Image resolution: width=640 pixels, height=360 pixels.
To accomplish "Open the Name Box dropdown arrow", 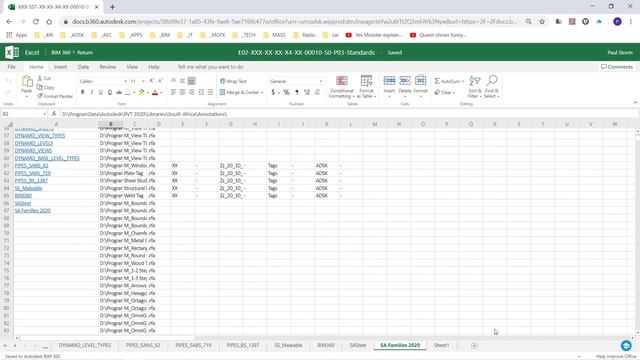I will point(44,114).
